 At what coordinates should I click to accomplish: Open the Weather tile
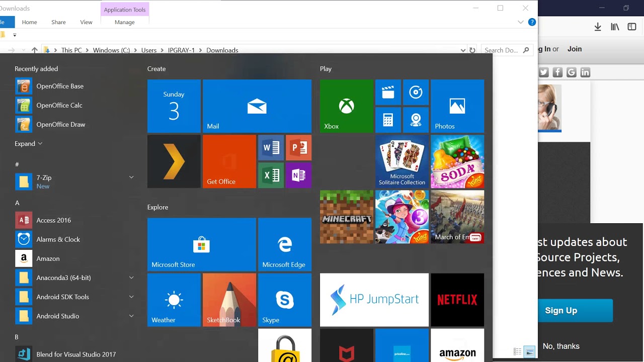coord(174,300)
